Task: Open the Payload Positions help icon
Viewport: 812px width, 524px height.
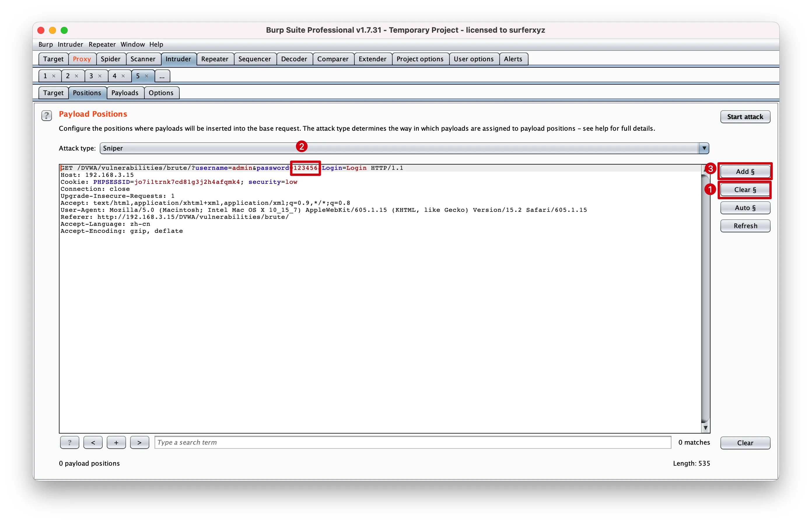Action: pyautogui.click(x=47, y=116)
